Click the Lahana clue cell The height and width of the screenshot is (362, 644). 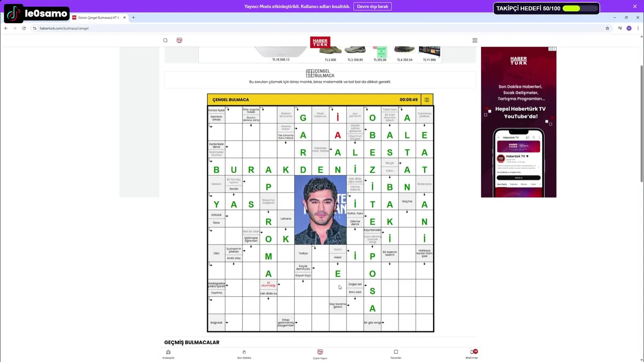(x=286, y=219)
